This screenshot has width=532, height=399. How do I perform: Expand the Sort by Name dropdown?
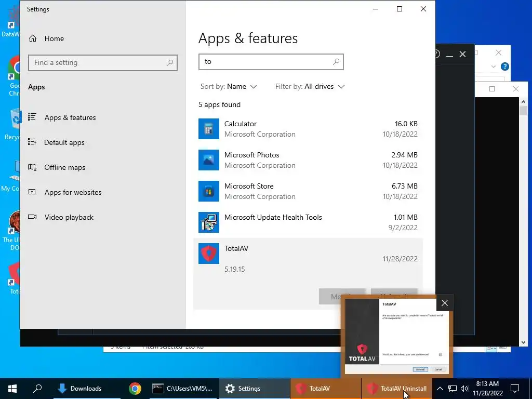(x=229, y=87)
